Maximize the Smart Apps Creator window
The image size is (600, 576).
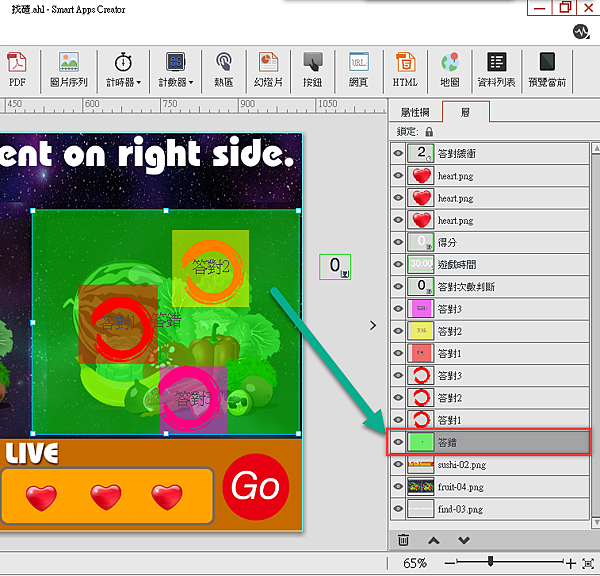[x=565, y=8]
